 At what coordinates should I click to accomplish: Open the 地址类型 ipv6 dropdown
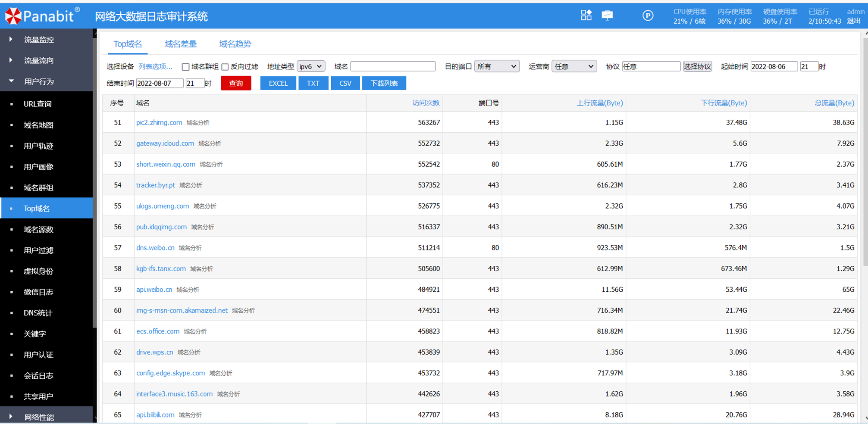[x=311, y=66]
